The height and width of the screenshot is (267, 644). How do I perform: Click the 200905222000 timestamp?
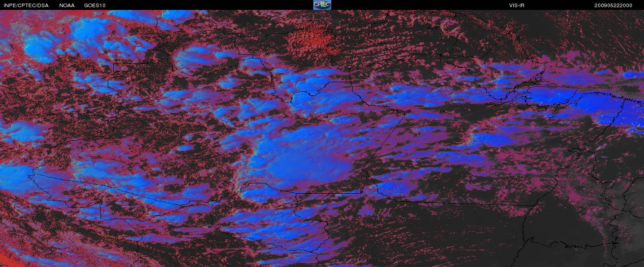coord(613,5)
